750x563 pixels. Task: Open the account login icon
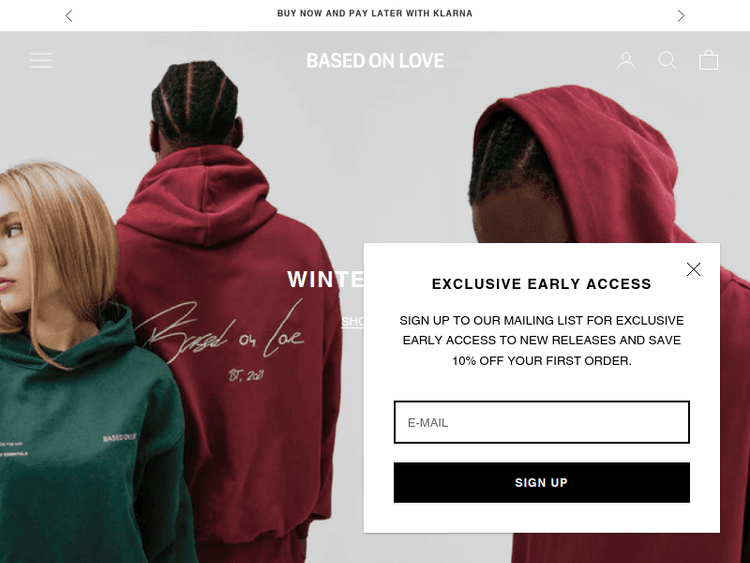tap(626, 61)
